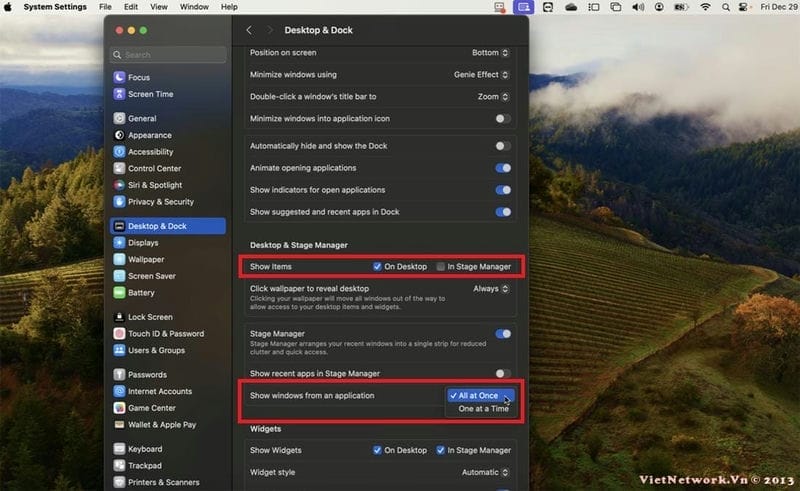Viewport: 800px width, 491px height.
Task: Open Position on screen dropdown
Action: (x=490, y=52)
